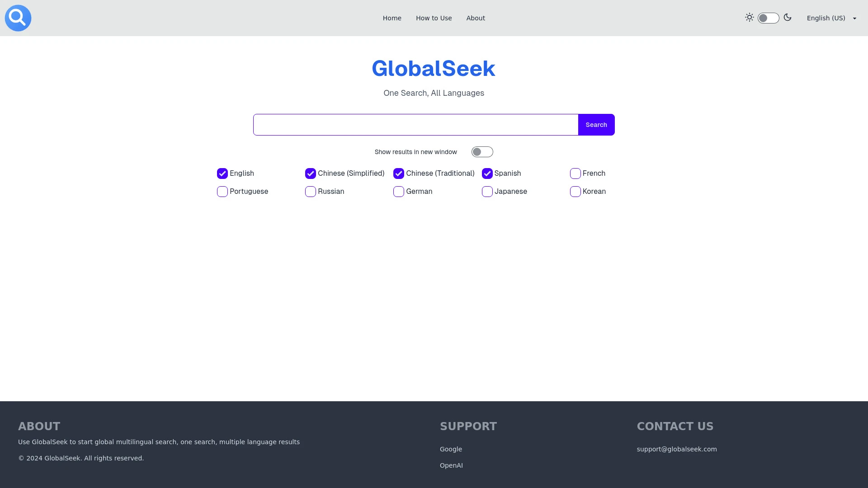The width and height of the screenshot is (868, 488).
Task: Uncheck the Spanish language checkbox
Action: point(487,174)
